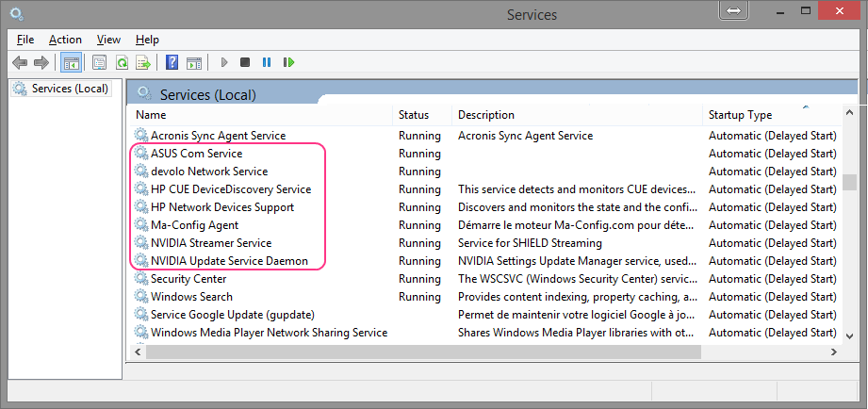Click the Pause Service icon
The height and width of the screenshot is (409, 868).
click(267, 62)
